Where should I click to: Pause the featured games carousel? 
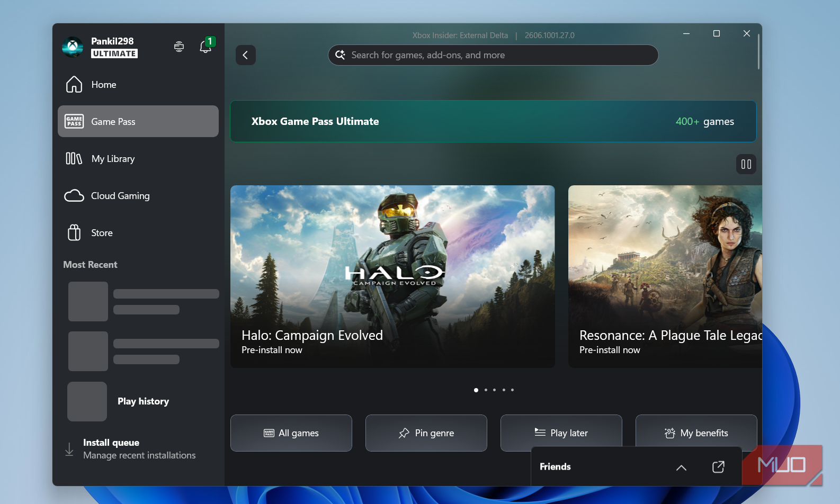pos(746,164)
